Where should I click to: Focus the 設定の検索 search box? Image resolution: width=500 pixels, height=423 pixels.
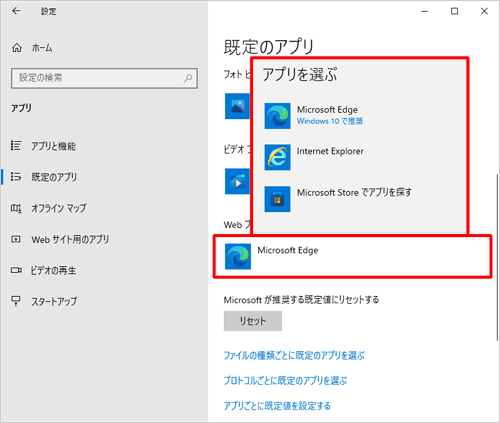click(104, 78)
